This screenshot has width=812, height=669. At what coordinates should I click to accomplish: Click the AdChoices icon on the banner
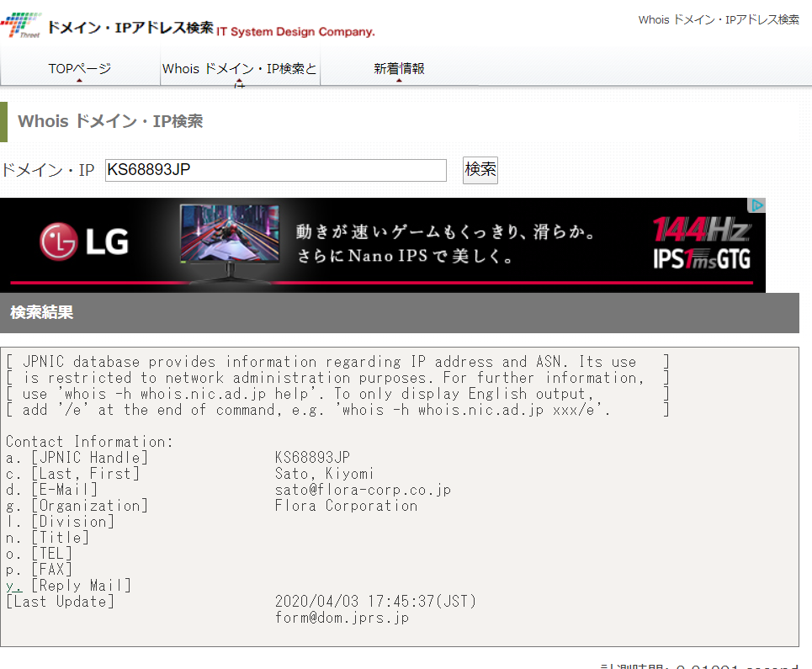(757, 205)
